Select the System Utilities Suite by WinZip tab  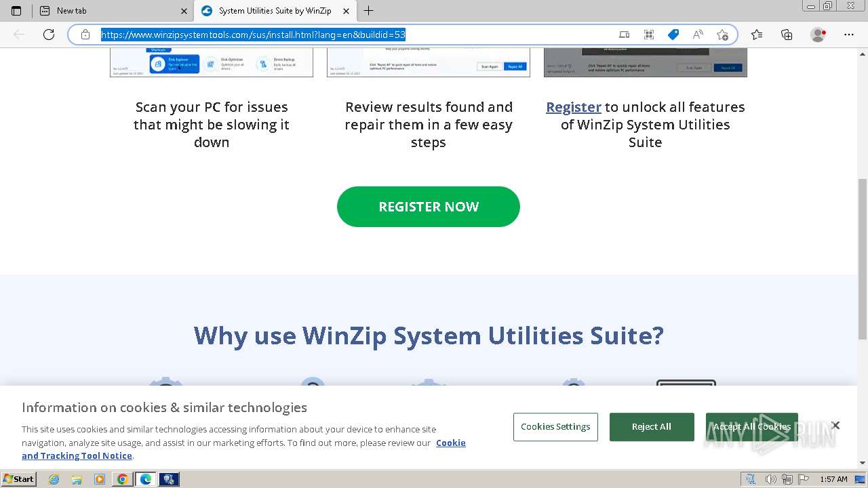(x=275, y=11)
